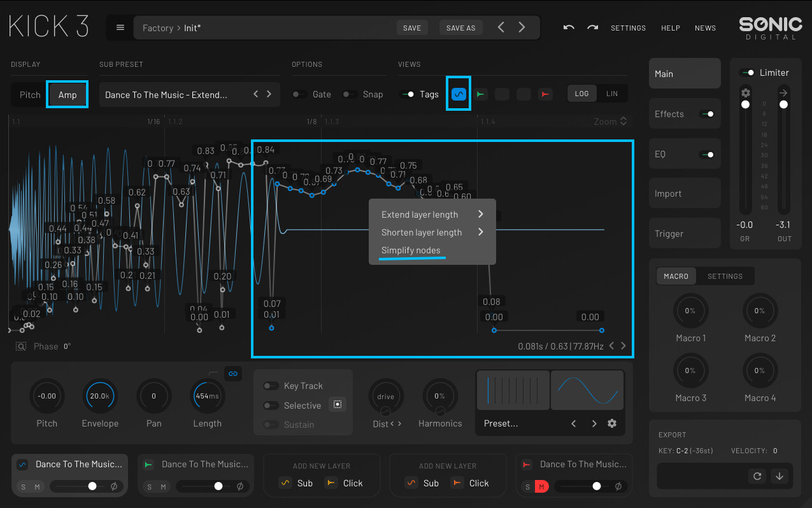
Task: Click the Selective target square icon
Action: [338, 404]
